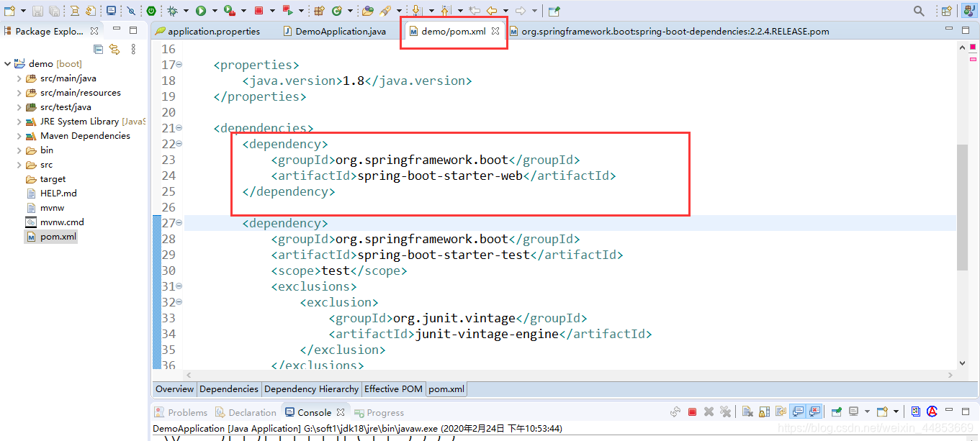The width and height of the screenshot is (980, 441).
Task: Open the terminal monitor icon in the toolbar
Action: point(111,11)
